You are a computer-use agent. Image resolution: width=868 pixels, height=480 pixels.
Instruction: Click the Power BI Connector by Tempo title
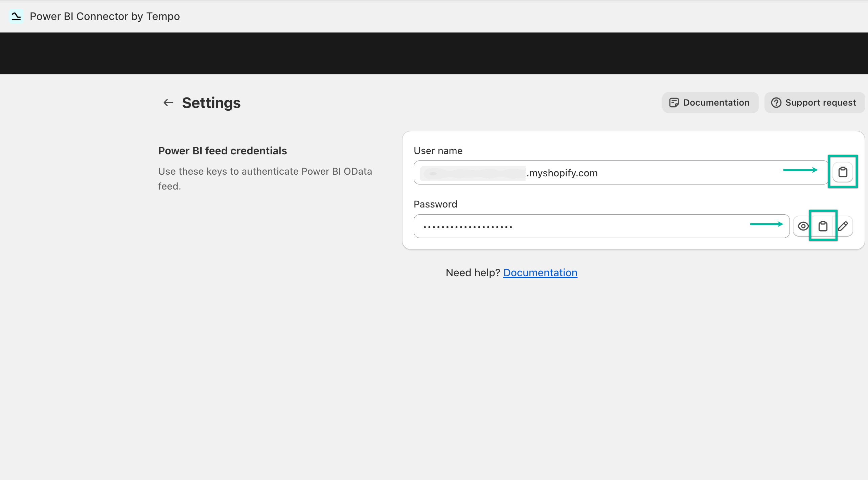coord(105,16)
